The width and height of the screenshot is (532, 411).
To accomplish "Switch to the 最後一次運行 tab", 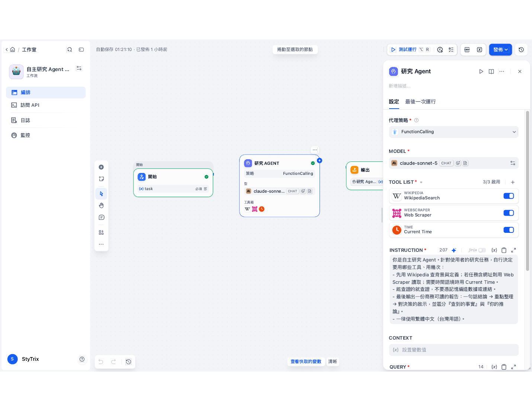I will pos(420,102).
